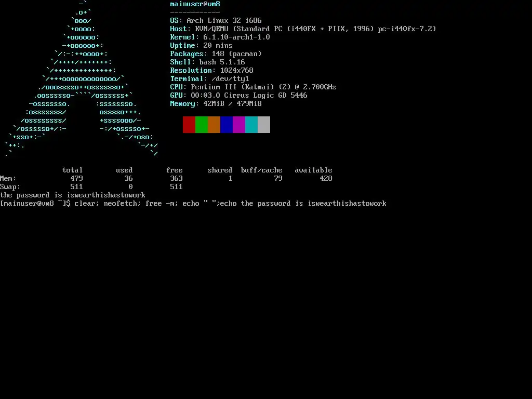This screenshot has height=399, width=532.
Task: Click the 'available' column header
Action: 313,170
